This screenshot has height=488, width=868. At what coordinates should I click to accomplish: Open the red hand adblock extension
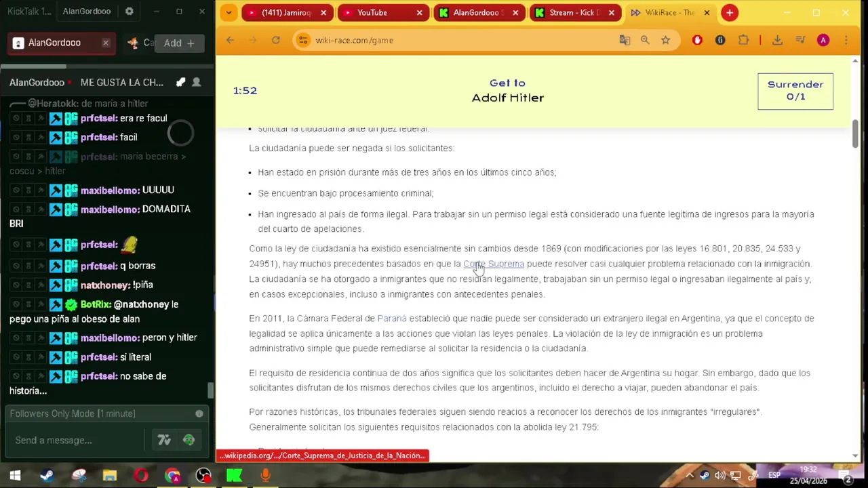pos(697,40)
